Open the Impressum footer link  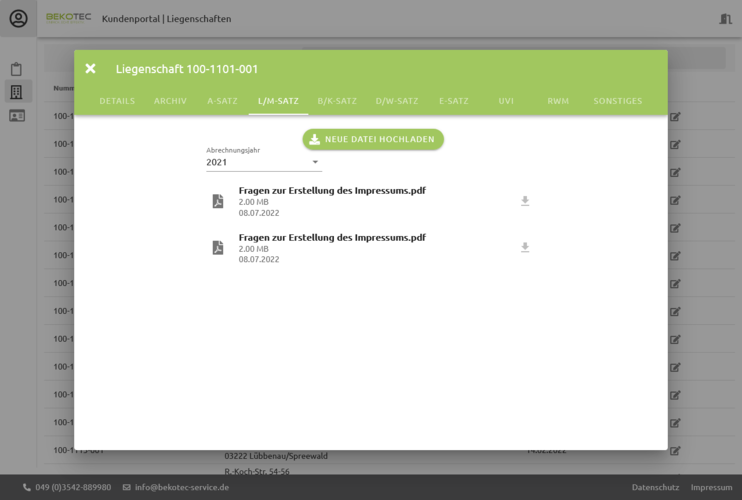click(x=711, y=487)
